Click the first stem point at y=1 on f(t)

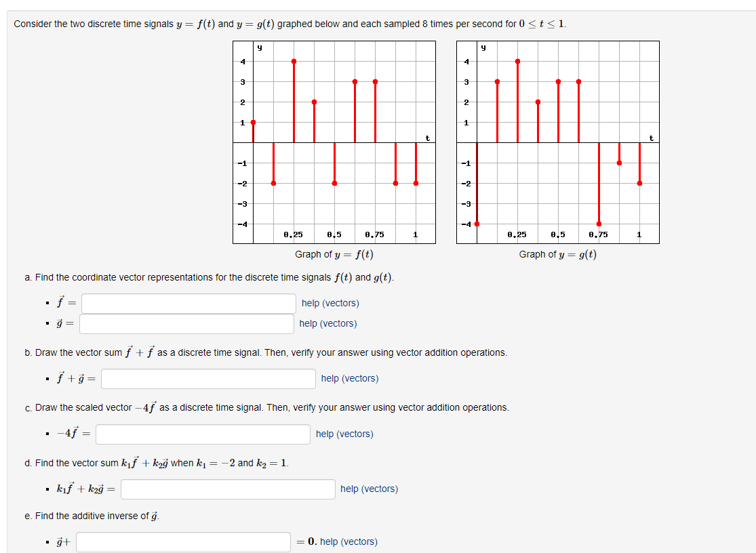[252, 122]
